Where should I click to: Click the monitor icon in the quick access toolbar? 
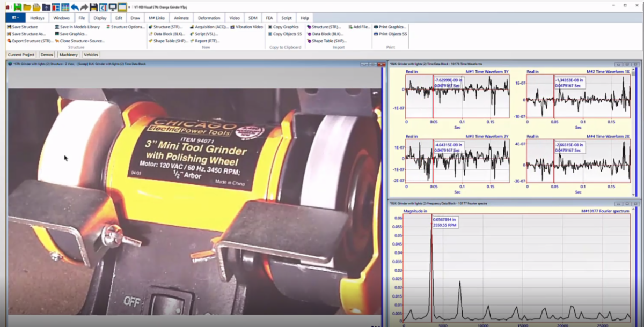(112, 6)
